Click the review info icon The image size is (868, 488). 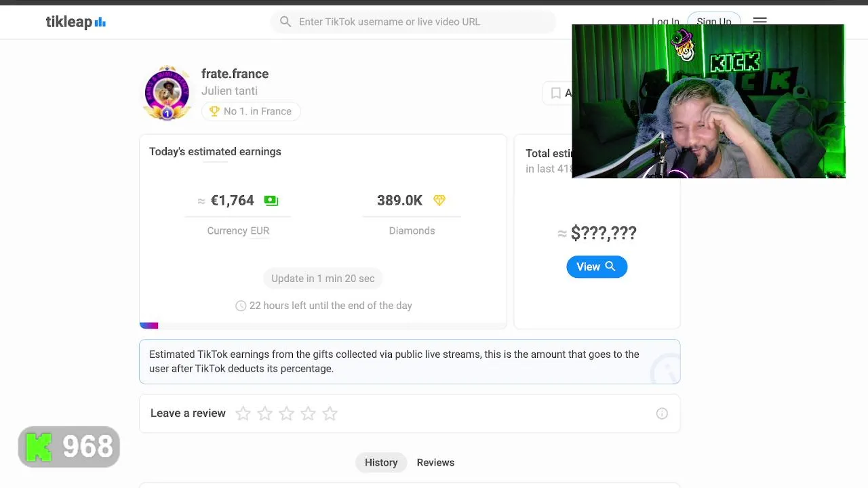pyautogui.click(x=662, y=413)
